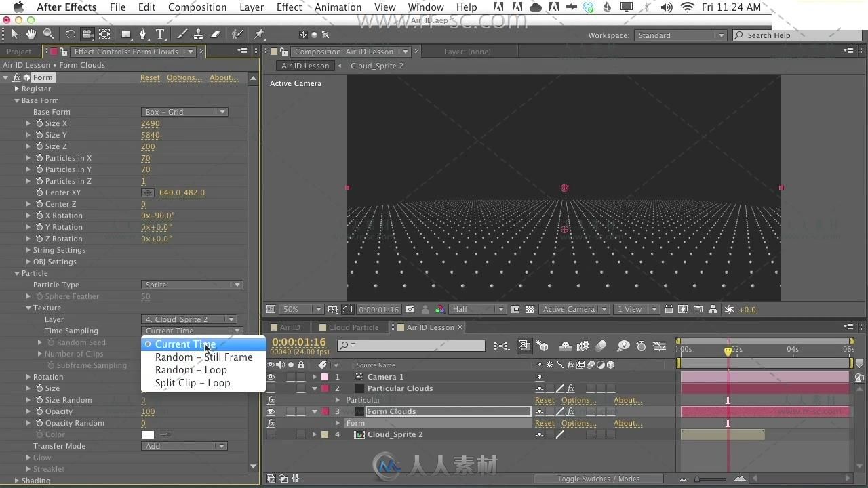Open viewer resolution Half dropdown

(x=477, y=309)
